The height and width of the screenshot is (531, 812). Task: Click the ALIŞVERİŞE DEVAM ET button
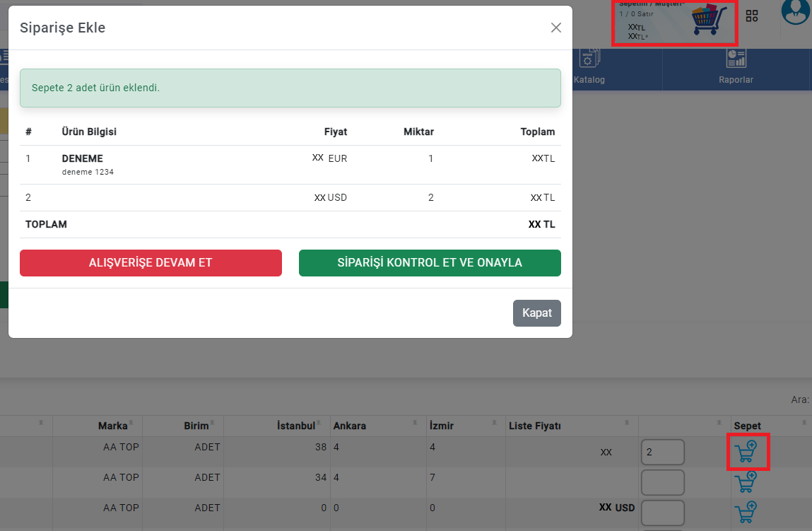coord(151,262)
